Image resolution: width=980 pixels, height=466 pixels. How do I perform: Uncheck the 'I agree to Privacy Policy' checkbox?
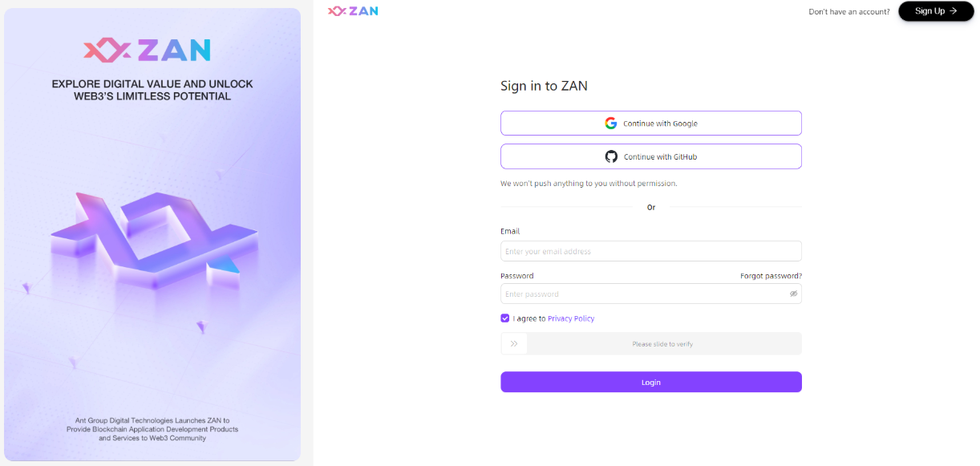point(505,318)
